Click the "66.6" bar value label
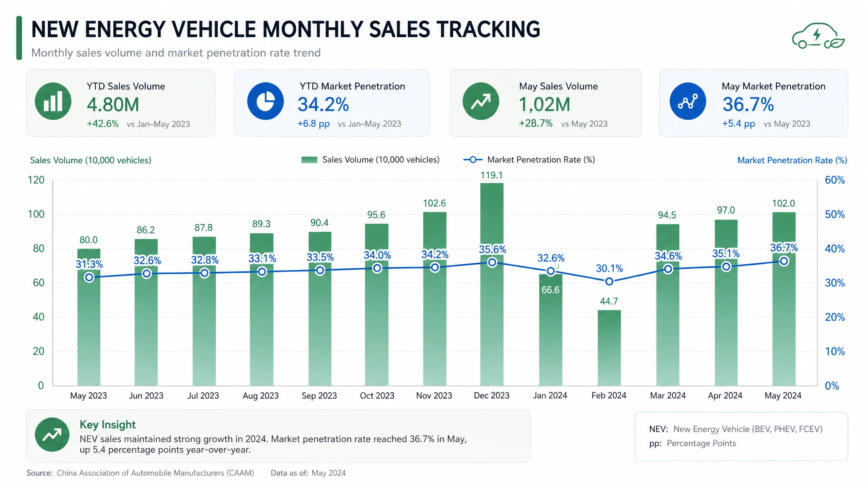Viewport: 868px width, 488px height. pyautogui.click(x=550, y=290)
